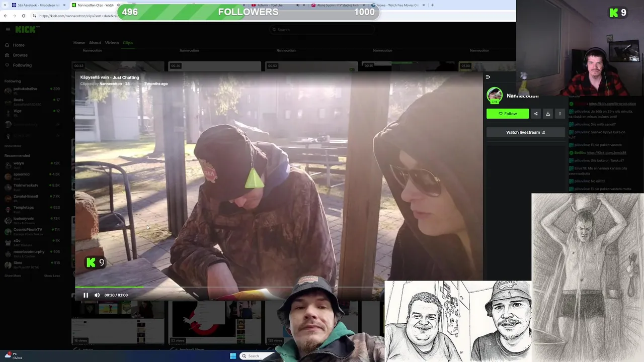
Task: Seek along the clip progress bar
Action: [x=229, y=288]
